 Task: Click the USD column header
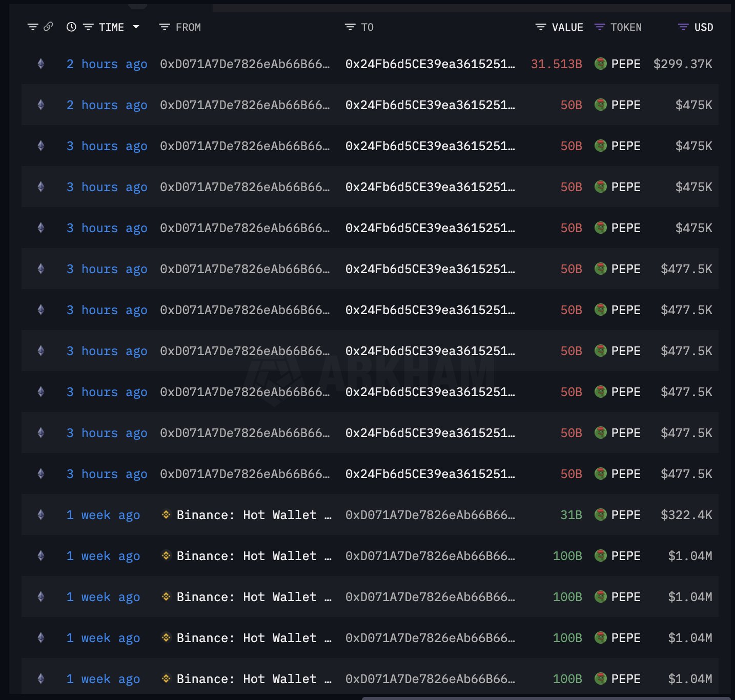click(x=704, y=27)
